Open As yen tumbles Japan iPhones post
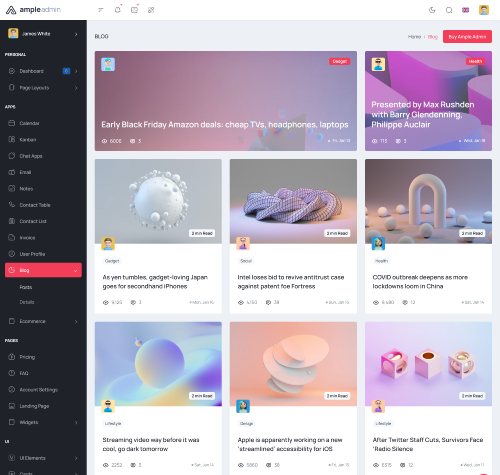The height and width of the screenshot is (475, 500). click(x=155, y=282)
